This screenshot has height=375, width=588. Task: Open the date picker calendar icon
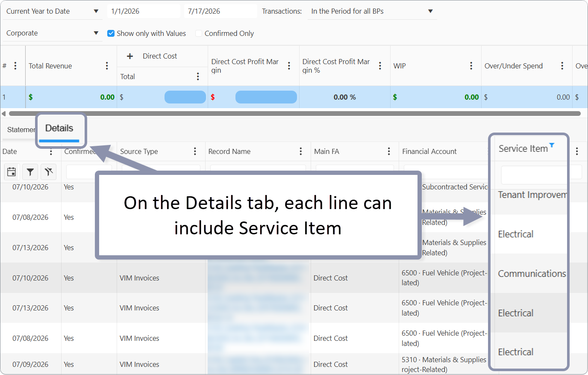click(12, 172)
